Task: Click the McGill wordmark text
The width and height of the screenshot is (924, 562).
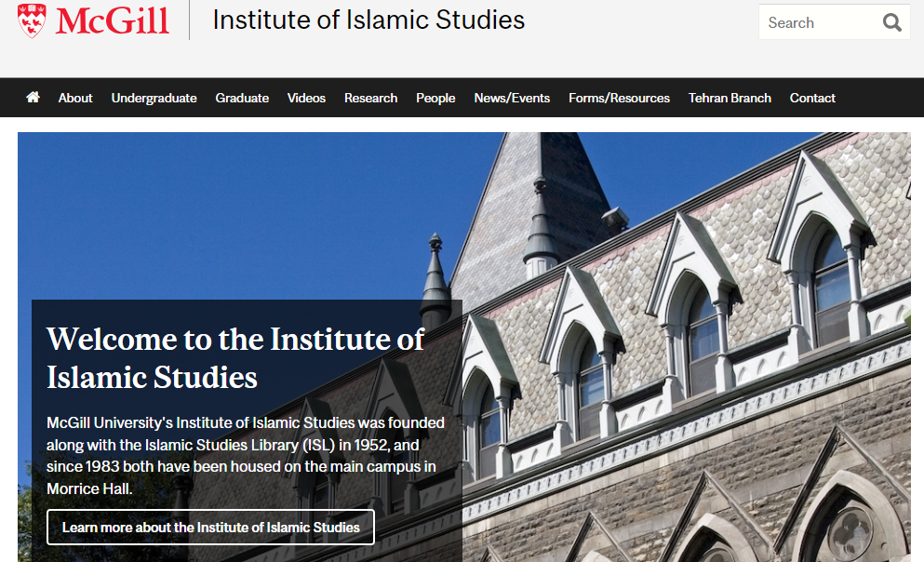Action: point(113,20)
